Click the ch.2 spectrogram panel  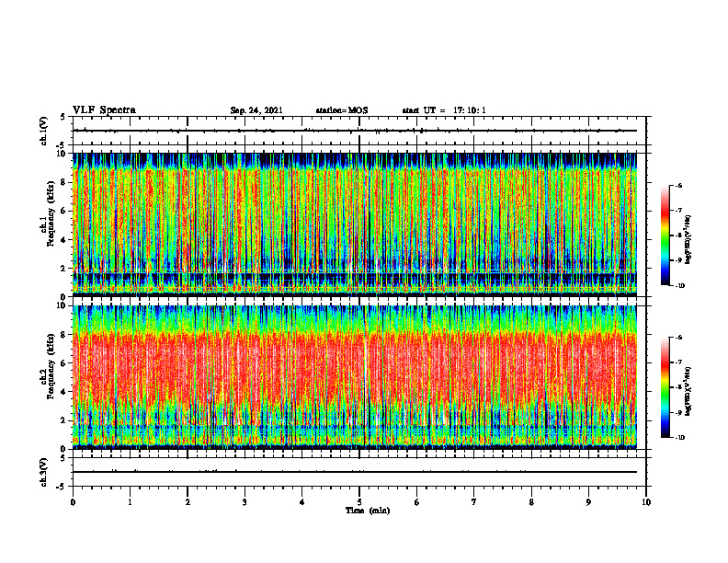pyautogui.click(x=354, y=377)
